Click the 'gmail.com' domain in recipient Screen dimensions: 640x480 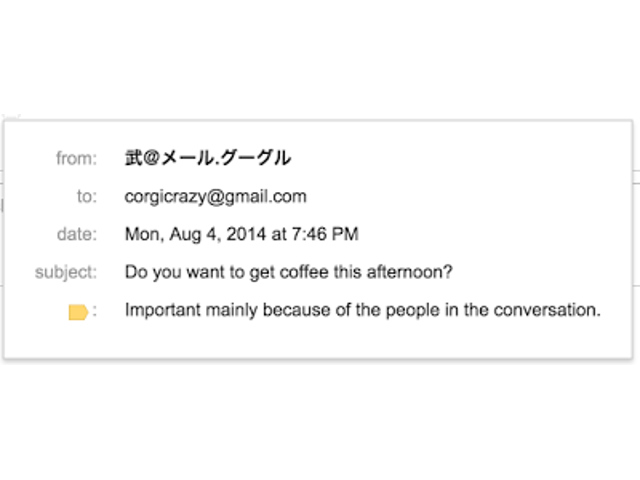point(264,197)
